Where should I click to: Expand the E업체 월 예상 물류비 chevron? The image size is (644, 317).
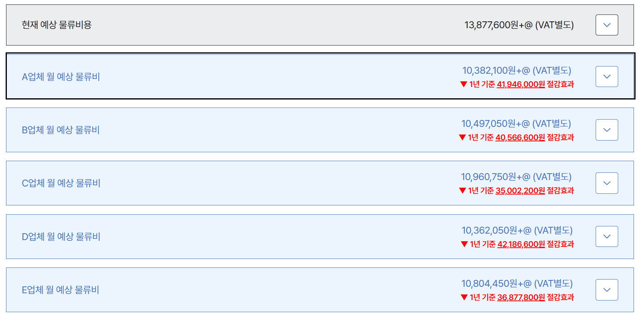click(x=607, y=290)
